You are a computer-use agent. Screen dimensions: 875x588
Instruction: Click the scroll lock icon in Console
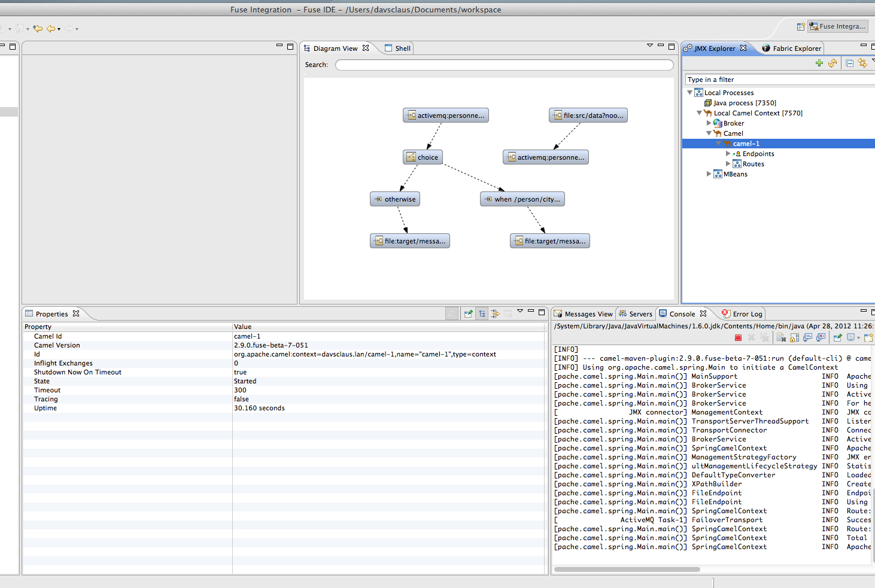(794, 338)
